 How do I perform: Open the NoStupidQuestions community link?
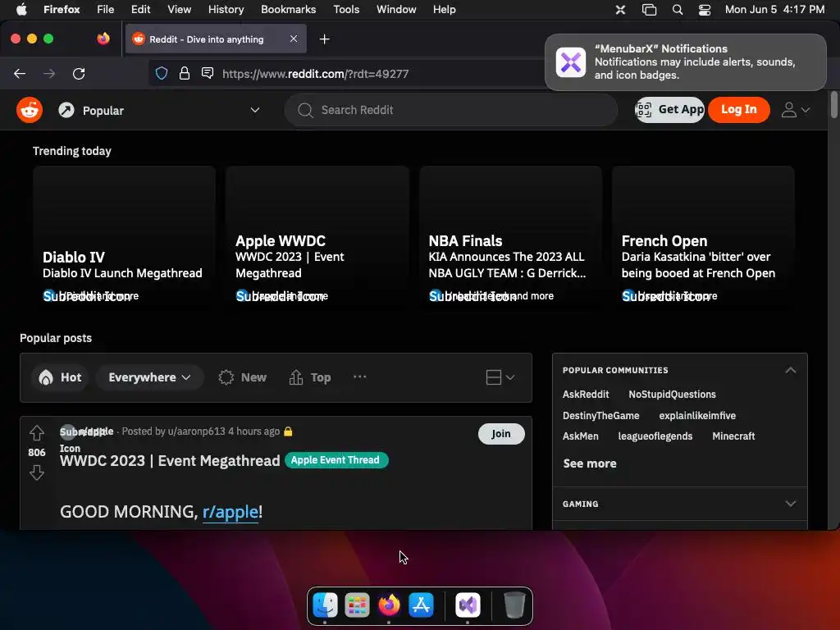click(x=672, y=395)
